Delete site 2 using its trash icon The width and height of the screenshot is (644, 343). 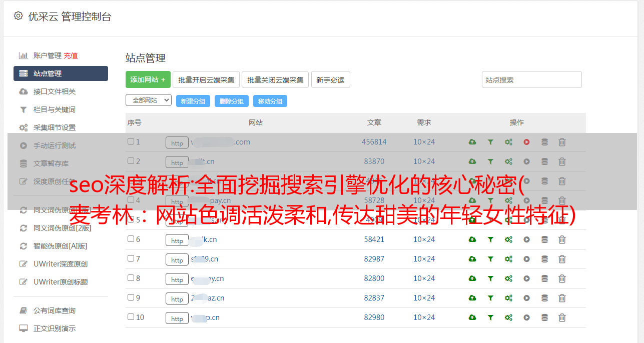pyautogui.click(x=562, y=161)
